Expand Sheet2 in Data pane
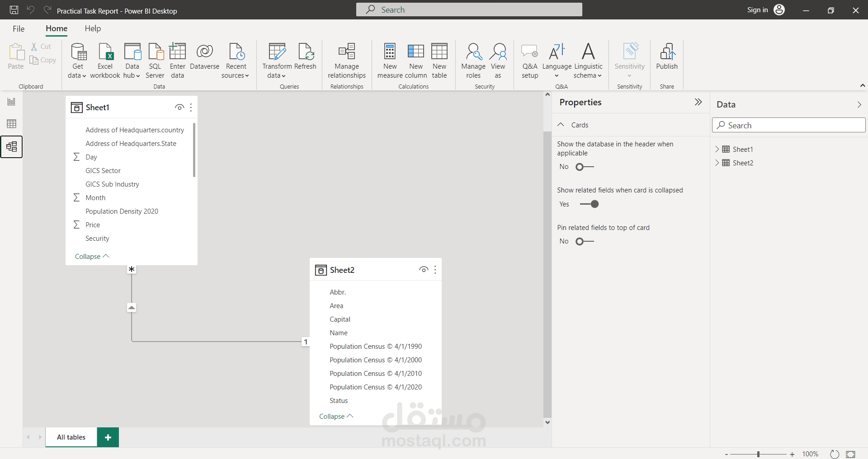This screenshot has height=459, width=868. click(717, 163)
